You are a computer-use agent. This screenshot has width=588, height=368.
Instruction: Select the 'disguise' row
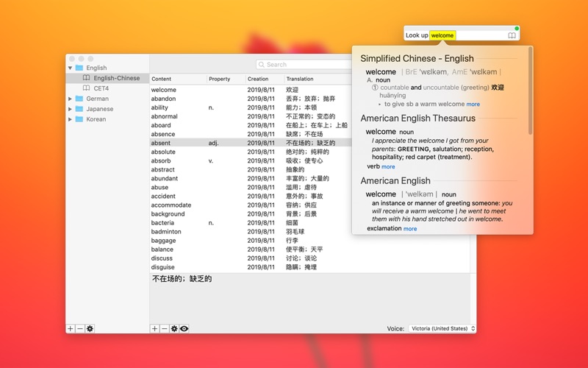pos(309,267)
